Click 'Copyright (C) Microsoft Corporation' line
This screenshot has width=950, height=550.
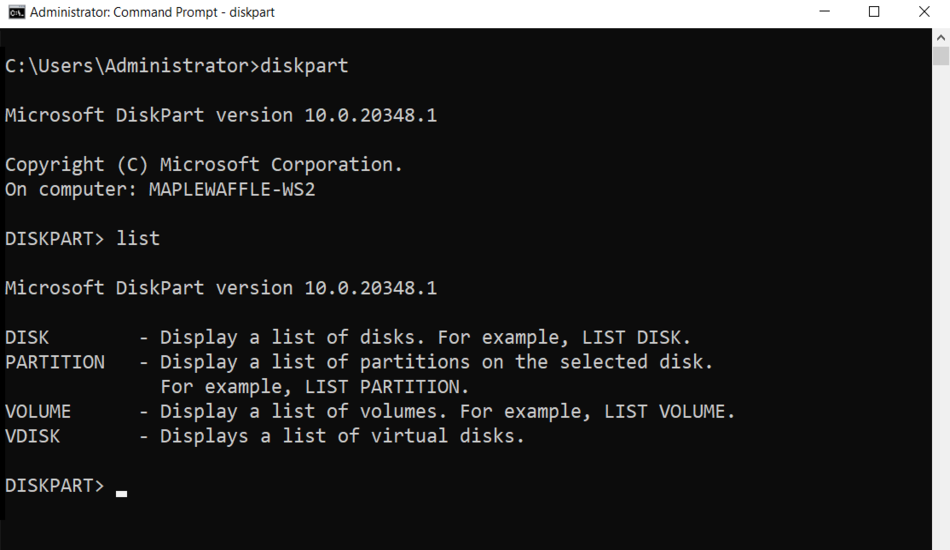coord(204,165)
